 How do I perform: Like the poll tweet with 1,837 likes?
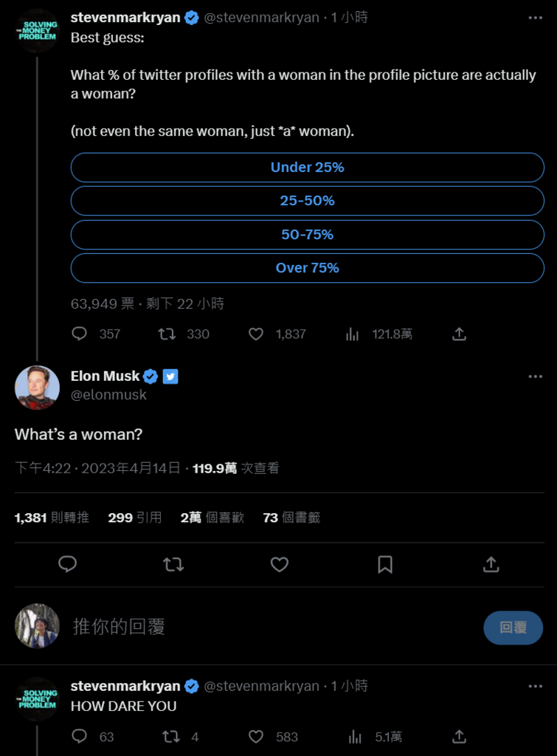[256, 334]
